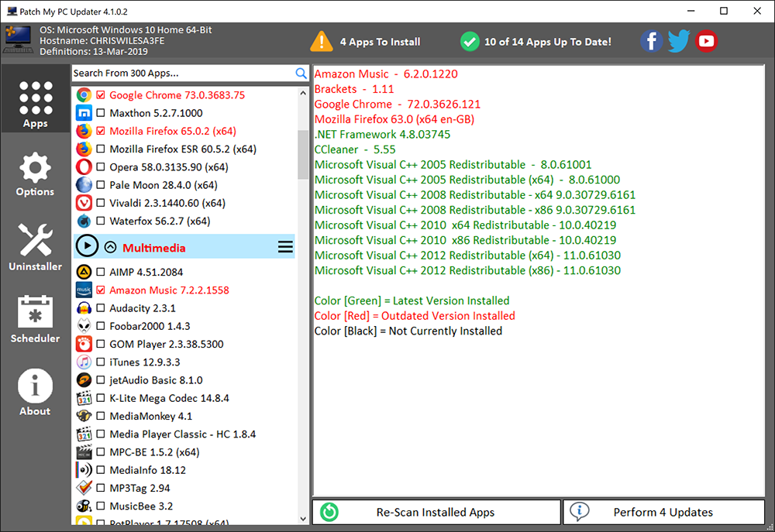Select the 'Brackets - 1.11' line
This screenshot has height=532, width=775.
pyautogui.click(x=354, y=89)
